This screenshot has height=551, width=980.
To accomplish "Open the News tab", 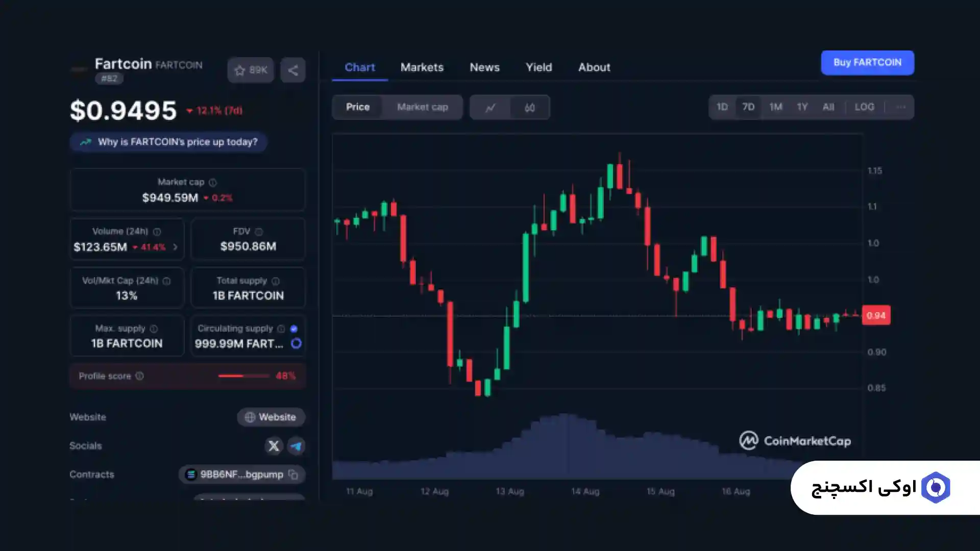I will (484, 67).
